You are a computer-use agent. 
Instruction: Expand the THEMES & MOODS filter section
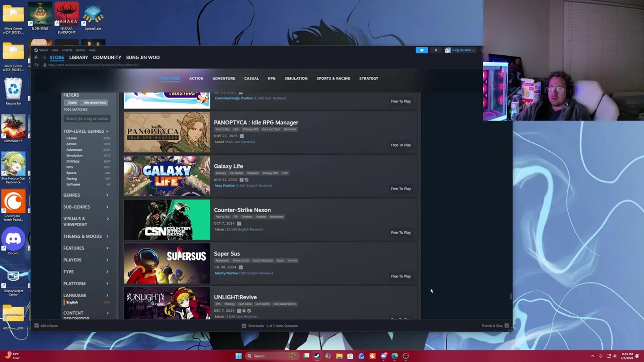tap(86, 236)
